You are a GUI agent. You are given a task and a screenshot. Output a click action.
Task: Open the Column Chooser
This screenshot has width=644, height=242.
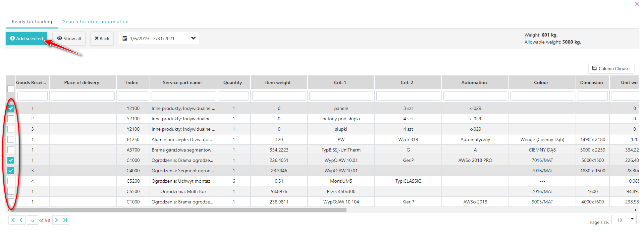611,68
